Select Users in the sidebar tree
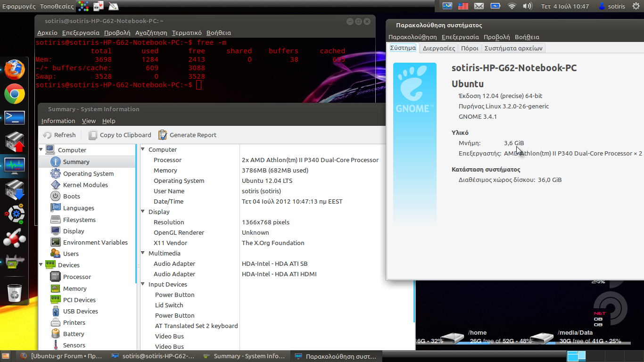644x362 pixels. pyautogui.click(x=65, y=254)
